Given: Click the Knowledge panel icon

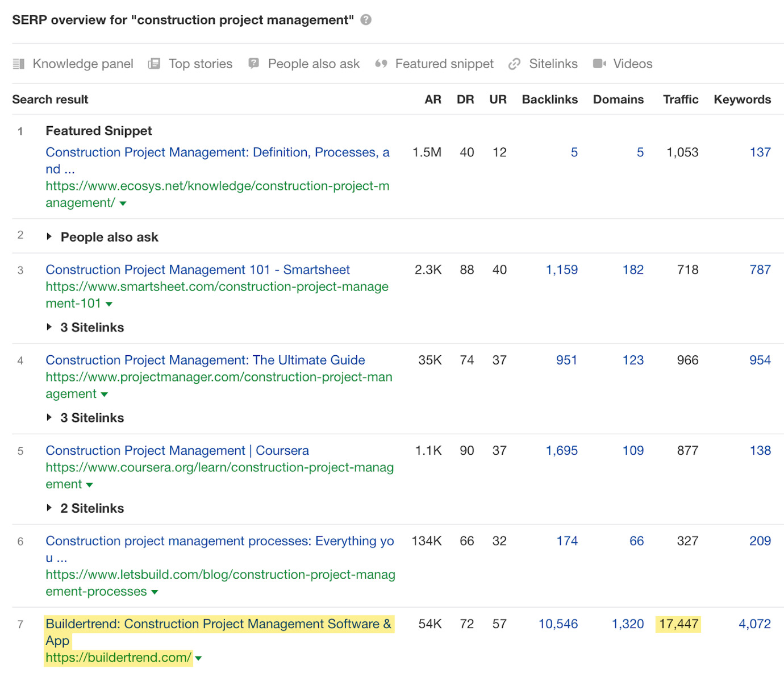Looking at the screenshot, I should (x=19, y=64).
